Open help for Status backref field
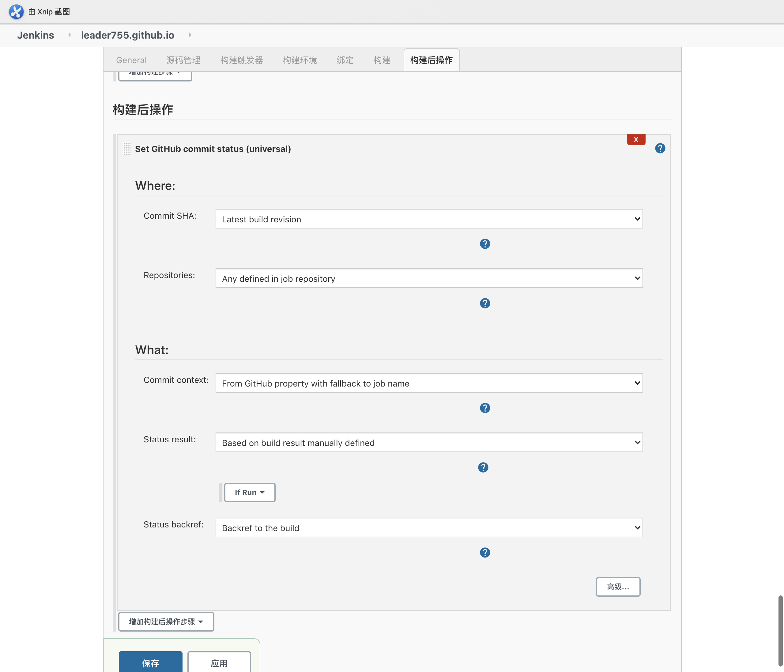 tap(485, 553)
